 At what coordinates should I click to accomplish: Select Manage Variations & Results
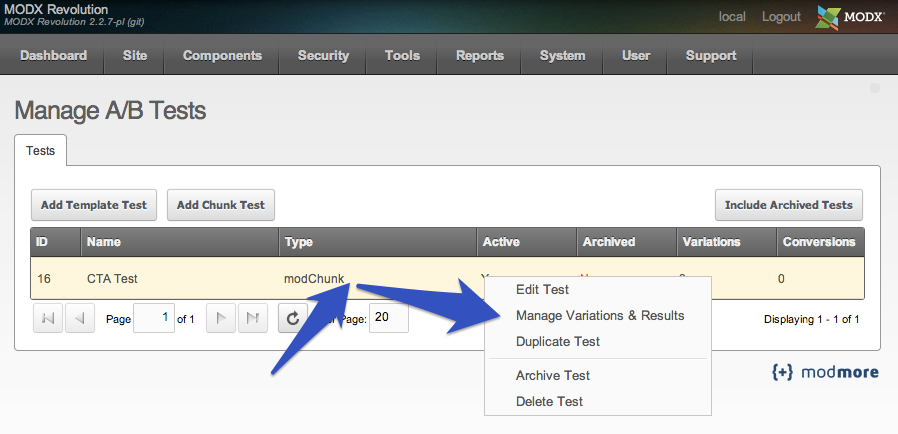598,315
